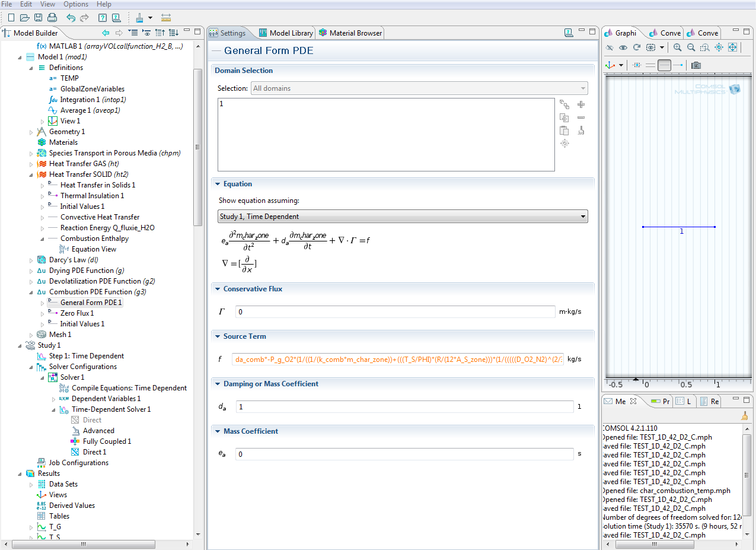The width and height of the screenshot is (756, 550).
Task: Click Zoom In in the Graphics toolbar
Action: click(677, 47)
